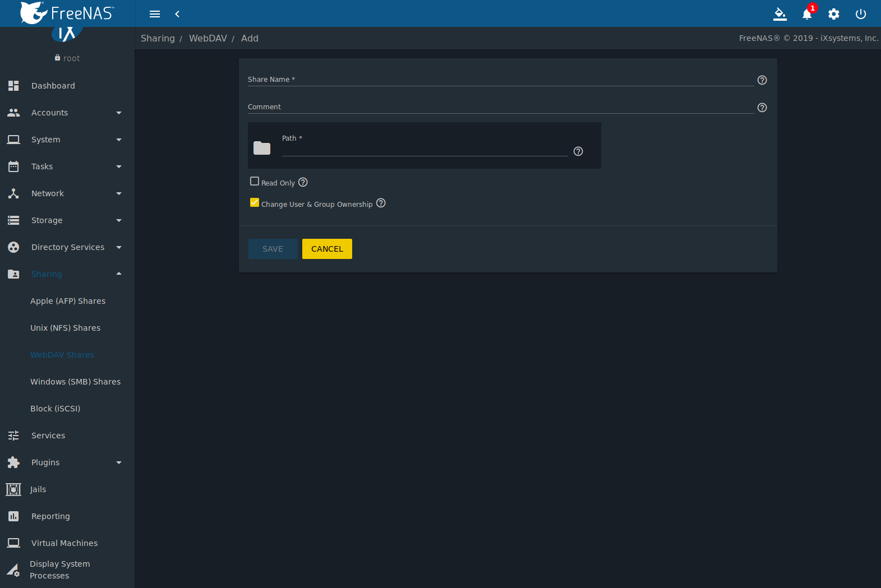Focus the Share Name input field
Screen dimensions: 881x588
pos(501,80)
